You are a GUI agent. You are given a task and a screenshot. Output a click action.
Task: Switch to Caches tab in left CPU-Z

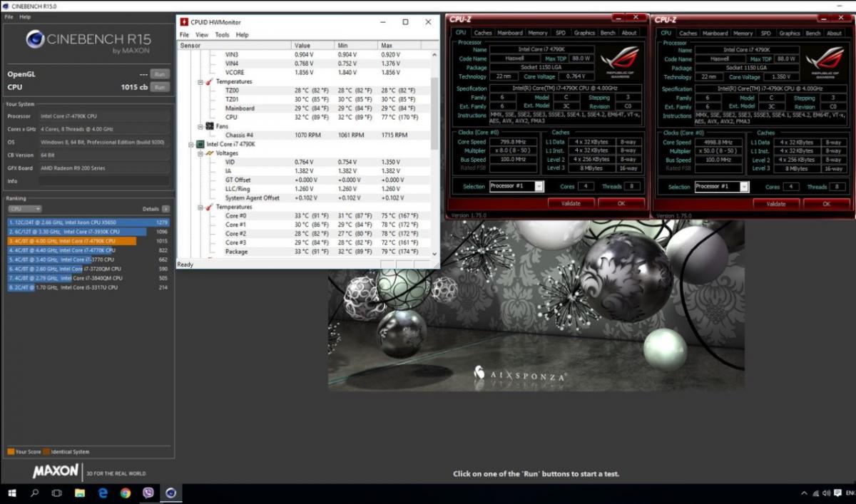(x=483, y=33)
